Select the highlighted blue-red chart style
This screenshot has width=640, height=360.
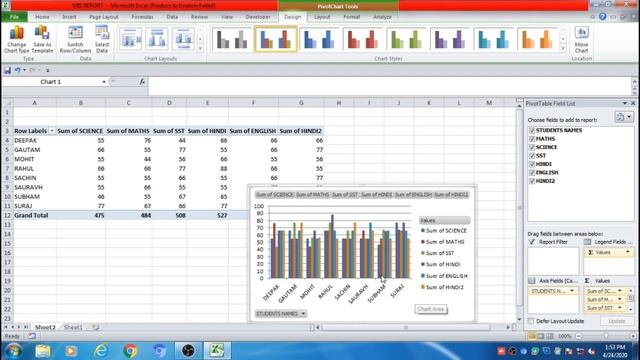276,39
